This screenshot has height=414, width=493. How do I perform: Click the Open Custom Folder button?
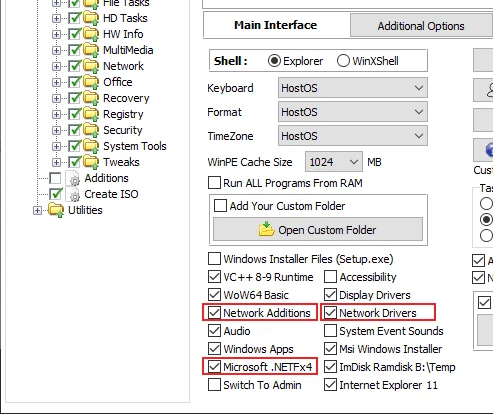(x=318, y=230)
